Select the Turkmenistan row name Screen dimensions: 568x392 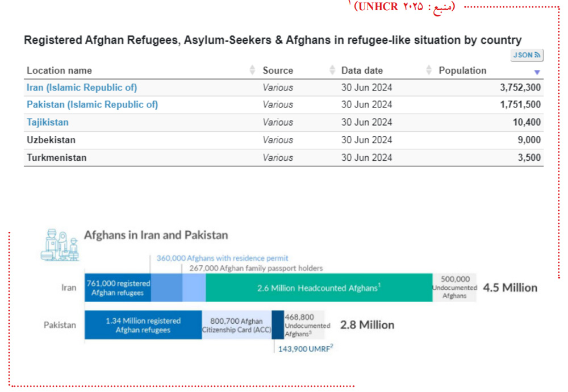(x=56, y=157)
